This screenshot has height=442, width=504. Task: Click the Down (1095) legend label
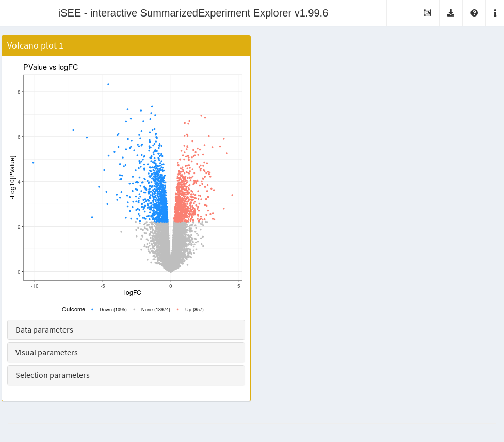(113, 310)
